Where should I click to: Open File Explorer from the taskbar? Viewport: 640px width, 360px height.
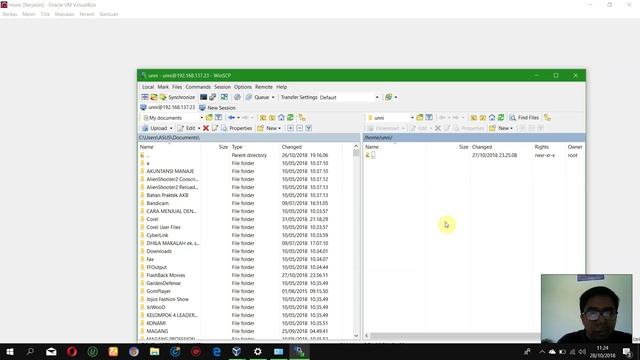pos(155,351)
